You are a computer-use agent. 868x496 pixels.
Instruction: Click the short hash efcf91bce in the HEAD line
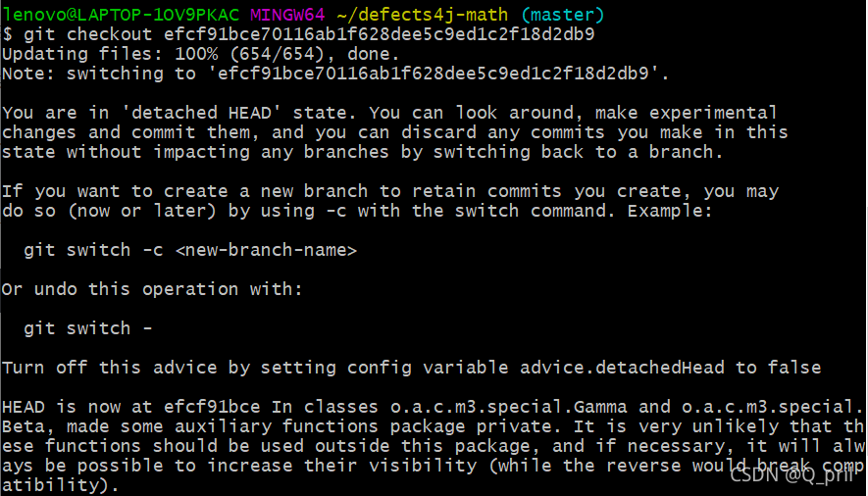coord(212,407)
